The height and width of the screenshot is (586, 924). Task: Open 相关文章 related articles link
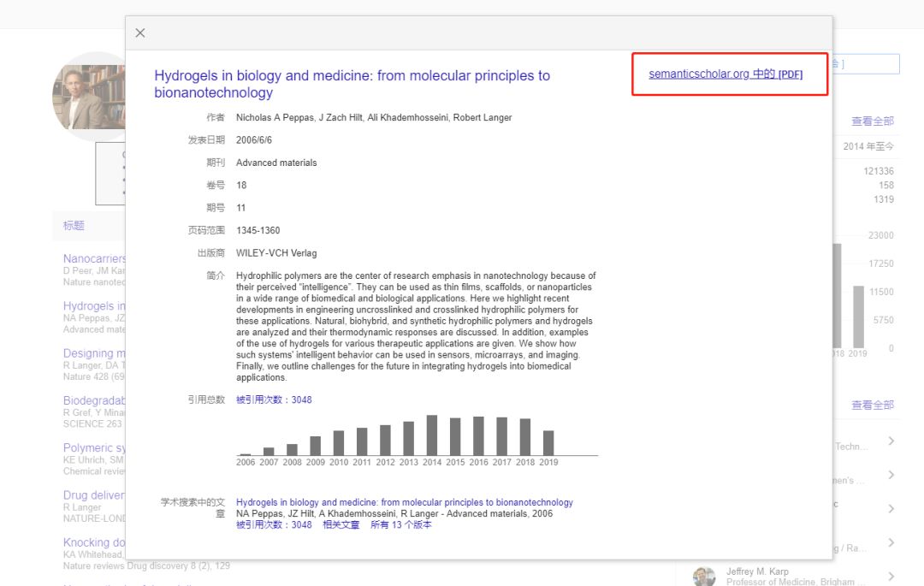tap(341, 524)
